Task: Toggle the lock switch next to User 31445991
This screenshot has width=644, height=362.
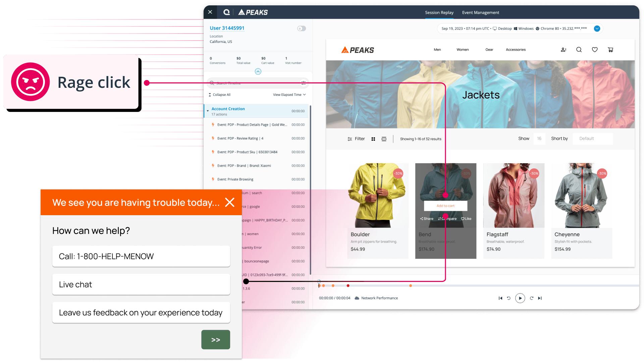Action: tap(301, 28)
